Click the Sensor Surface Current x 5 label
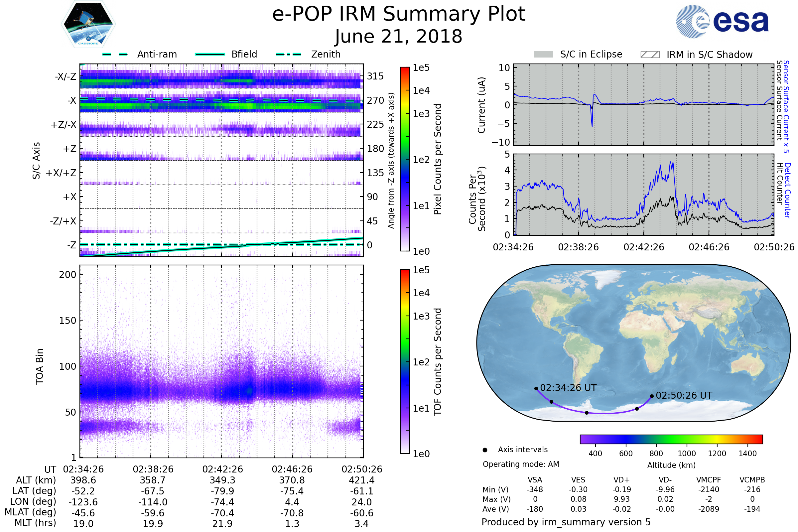This screenshot has height=532, width=798. (x=786, y=106)
